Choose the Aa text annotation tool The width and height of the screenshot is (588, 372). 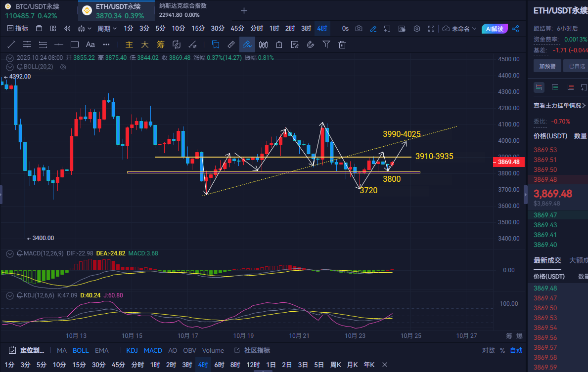[90, 44]
